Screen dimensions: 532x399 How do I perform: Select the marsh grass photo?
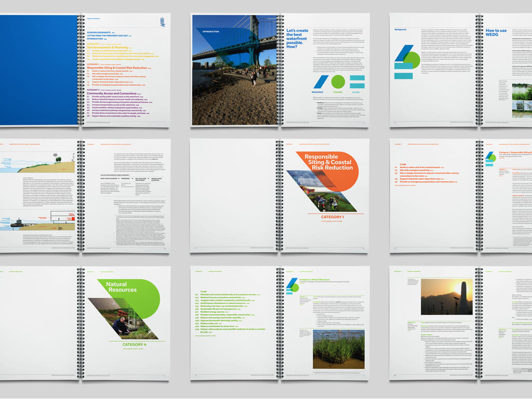(339, 349)
